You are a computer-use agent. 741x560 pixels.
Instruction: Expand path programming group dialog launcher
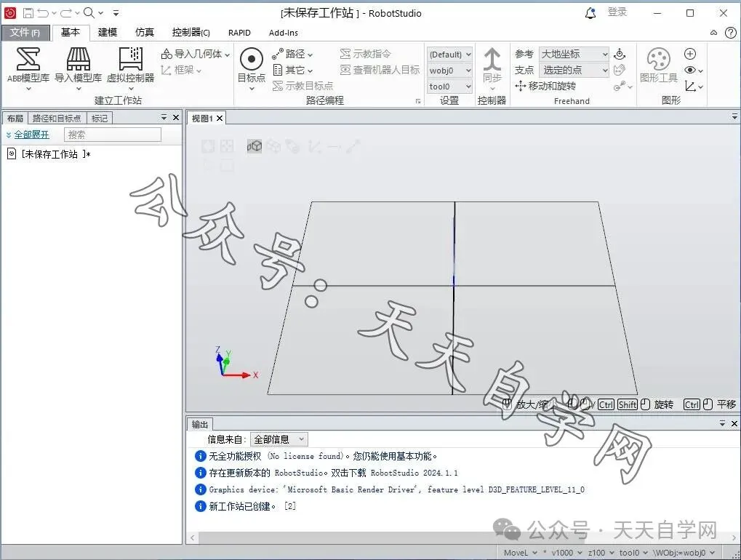point(417,101)
